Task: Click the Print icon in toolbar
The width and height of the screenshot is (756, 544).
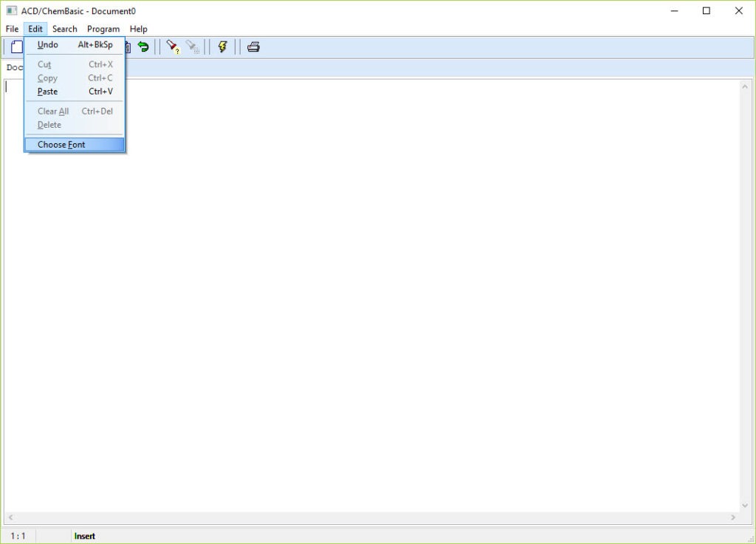Action: 254,47
